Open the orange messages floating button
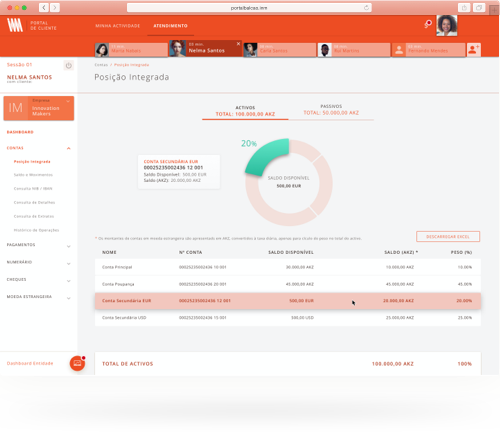This screenshot has height=432, width=500. 77,363
